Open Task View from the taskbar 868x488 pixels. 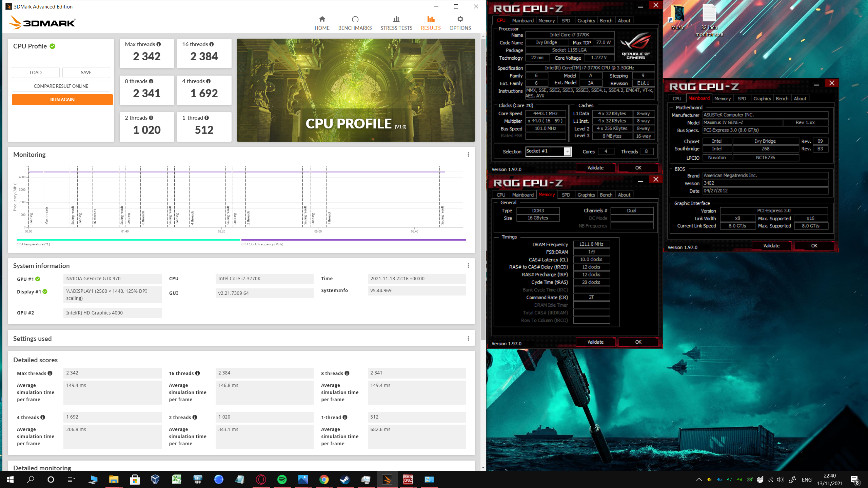(x=71, y=479)
